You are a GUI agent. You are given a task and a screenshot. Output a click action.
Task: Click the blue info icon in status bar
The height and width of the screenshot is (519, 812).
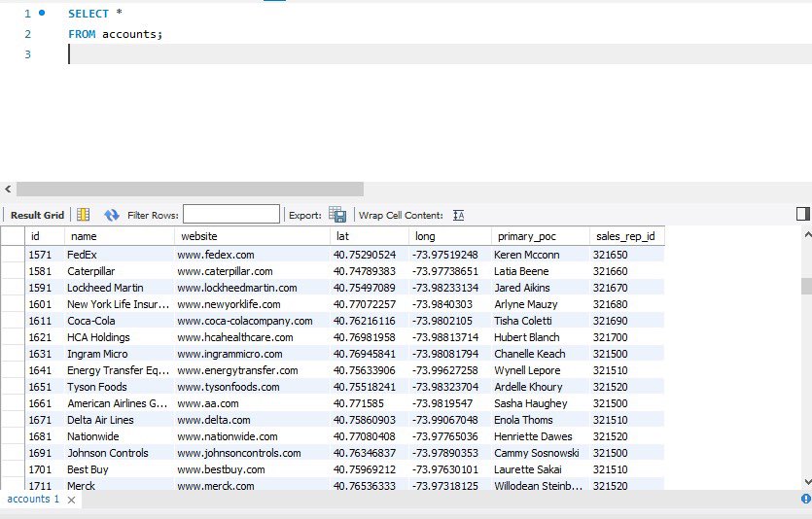[x=806, y=499]
